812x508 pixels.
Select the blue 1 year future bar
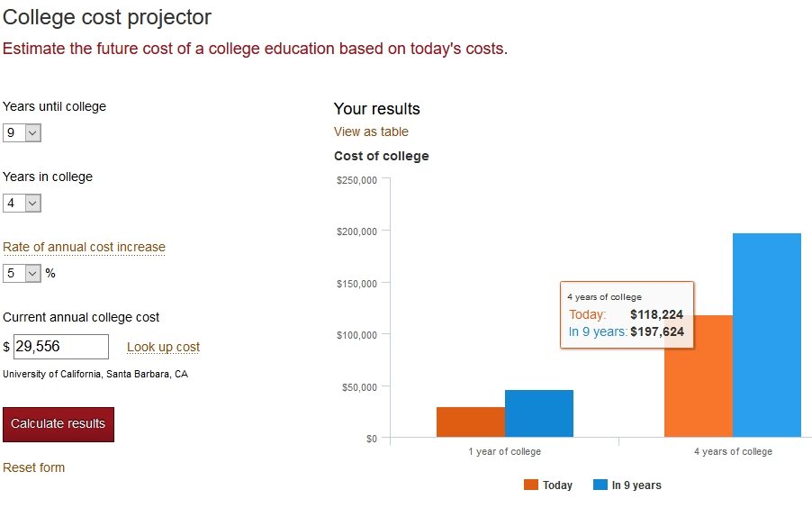click(x=539, y=414)
